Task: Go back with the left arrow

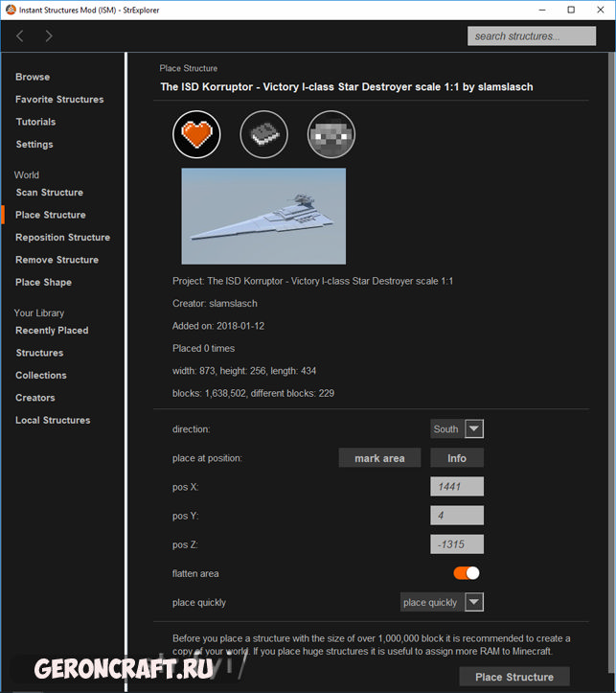Action: 20,36
